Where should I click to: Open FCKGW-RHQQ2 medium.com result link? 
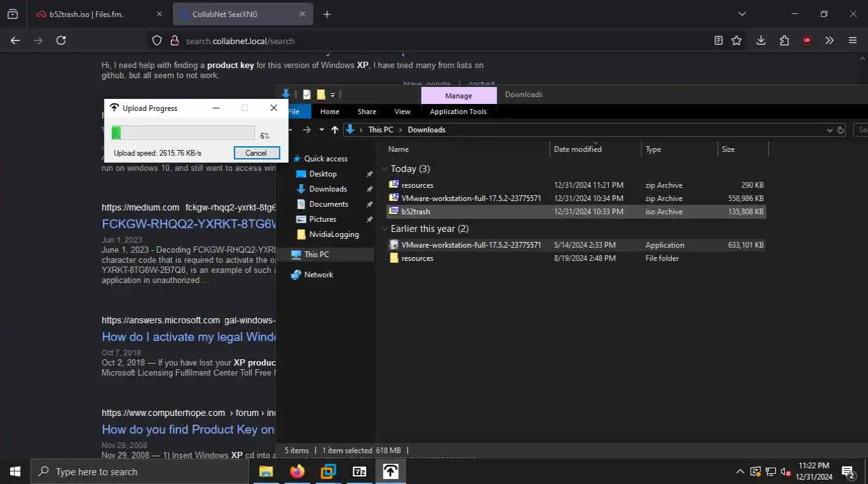point(189,224)
